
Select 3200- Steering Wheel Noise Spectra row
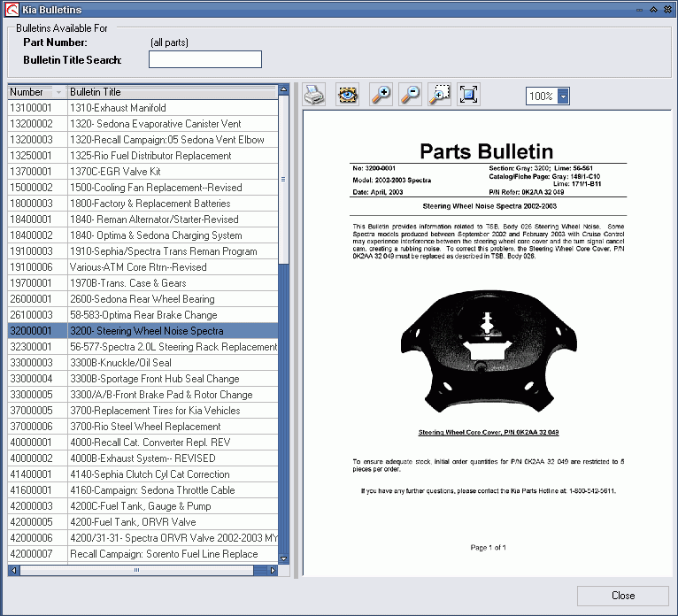tap(143, 331)
